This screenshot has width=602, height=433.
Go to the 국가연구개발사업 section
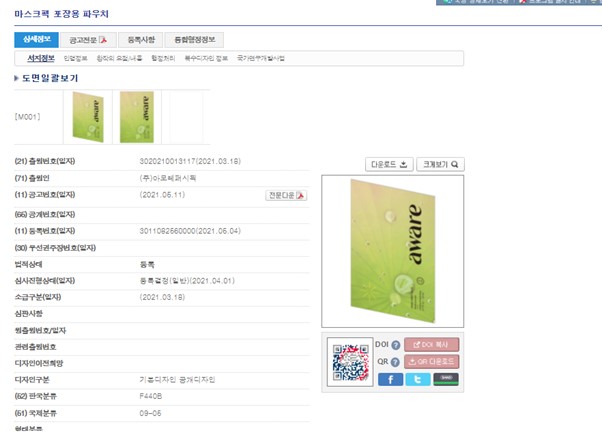click(x=261, y=58)
